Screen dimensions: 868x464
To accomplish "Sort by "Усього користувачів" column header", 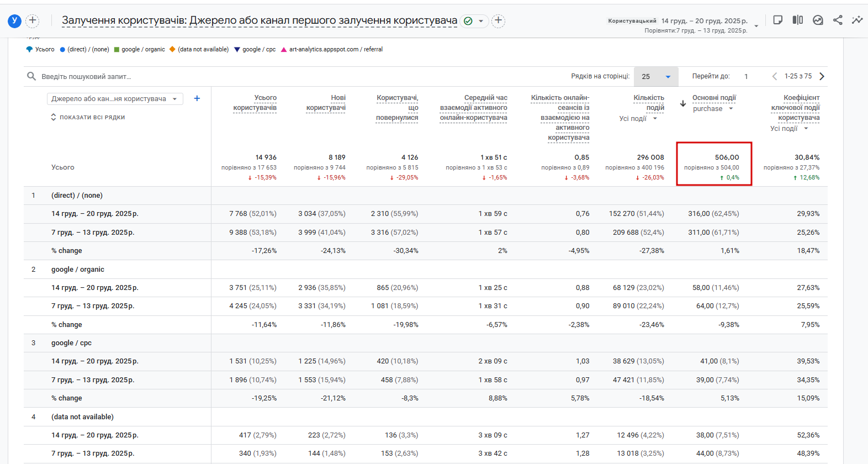I will 255,103.
